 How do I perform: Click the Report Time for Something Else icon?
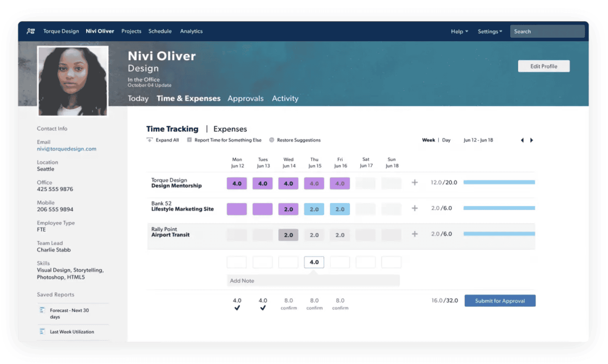189,140
